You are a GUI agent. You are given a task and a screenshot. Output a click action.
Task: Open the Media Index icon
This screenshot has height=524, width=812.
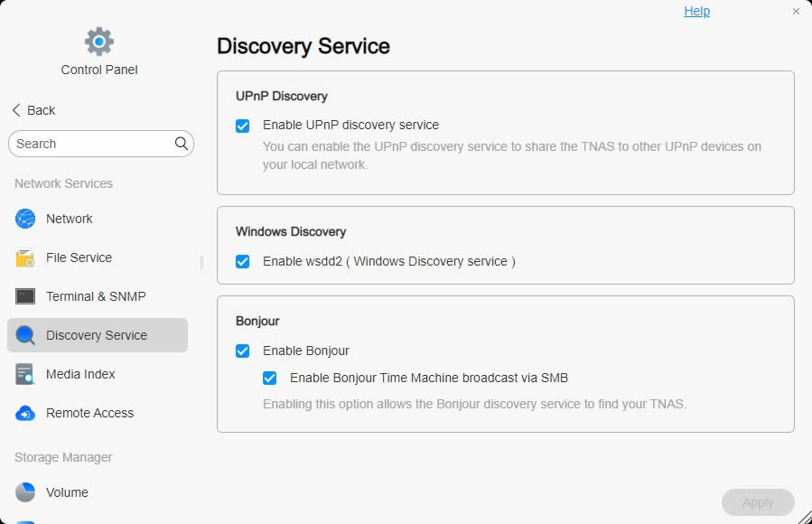pos(25,374)
